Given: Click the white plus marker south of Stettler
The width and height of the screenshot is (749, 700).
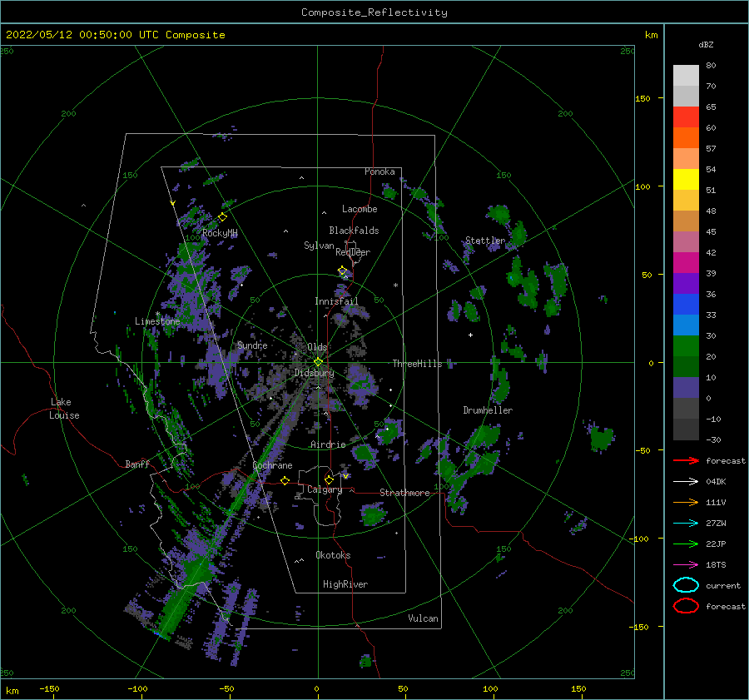Looking at the screenshot, I should pyautogui.click(x=470, y=335).
